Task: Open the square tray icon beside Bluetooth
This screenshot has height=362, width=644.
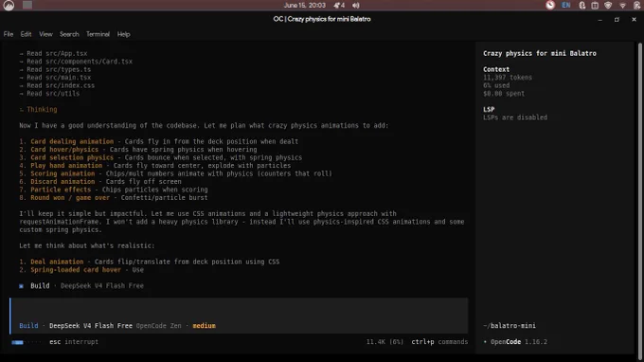Action: click(x=595, y=6)
